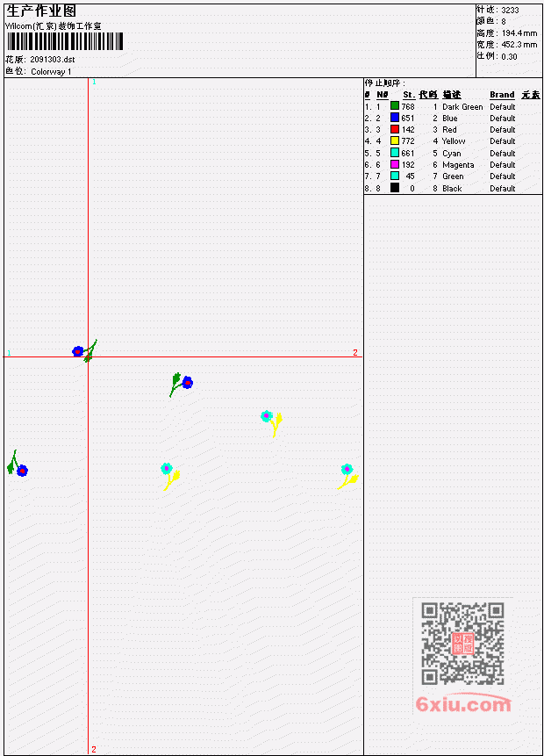Viewport: 544px width, 756px height.
Task: Select the blue flower at the left border
Action: (x=22, y=471)
